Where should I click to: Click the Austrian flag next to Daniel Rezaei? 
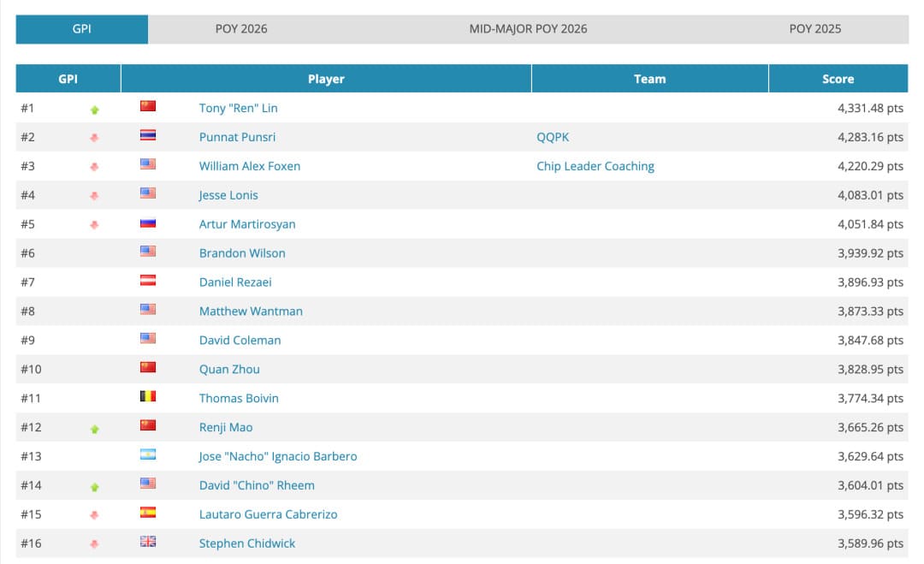pyautogui.click(x=148, y=282)
